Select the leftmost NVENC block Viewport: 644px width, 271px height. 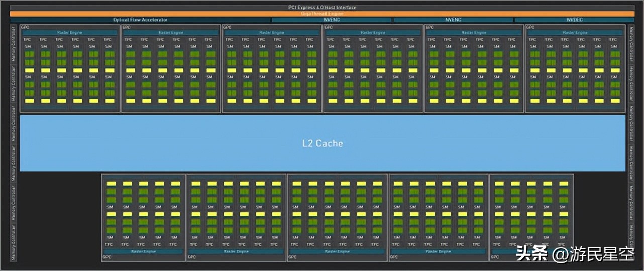331,20
